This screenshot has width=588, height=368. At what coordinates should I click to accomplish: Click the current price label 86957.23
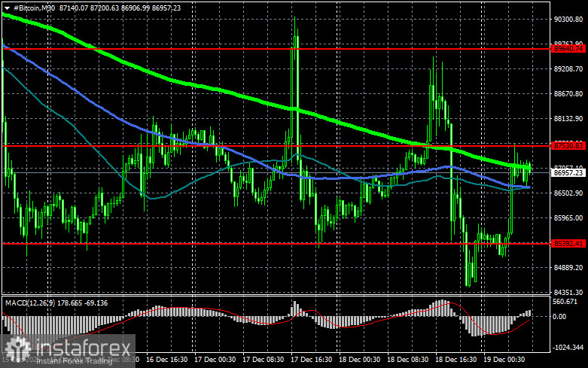569,173
